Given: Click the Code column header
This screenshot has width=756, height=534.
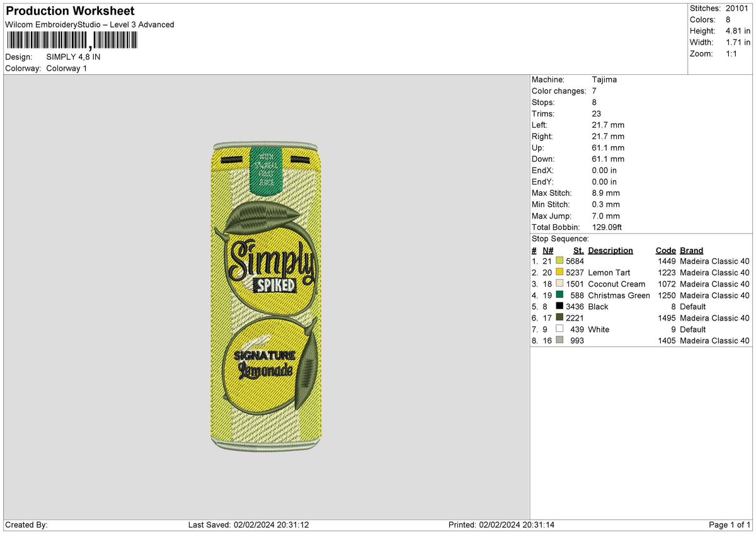Looking at the screenshot, I should [665, 250].
